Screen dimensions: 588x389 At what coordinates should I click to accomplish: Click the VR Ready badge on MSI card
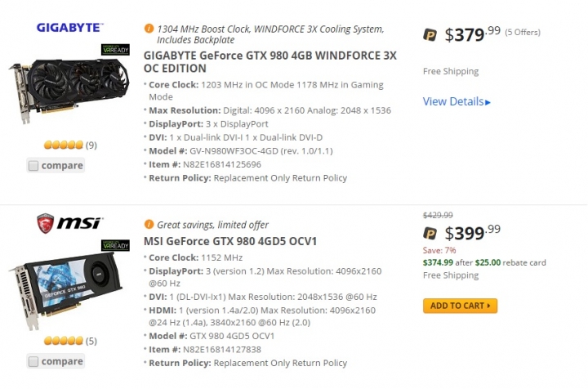pos(115,245)
